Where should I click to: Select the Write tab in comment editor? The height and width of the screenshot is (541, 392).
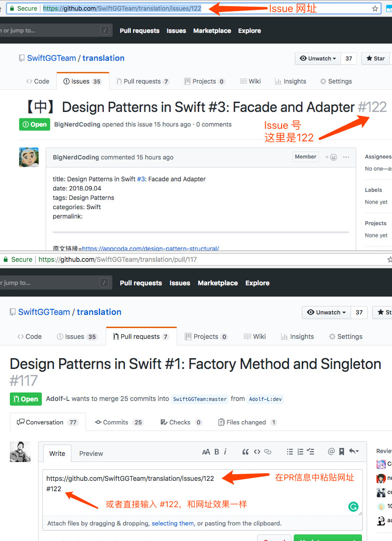57,454
